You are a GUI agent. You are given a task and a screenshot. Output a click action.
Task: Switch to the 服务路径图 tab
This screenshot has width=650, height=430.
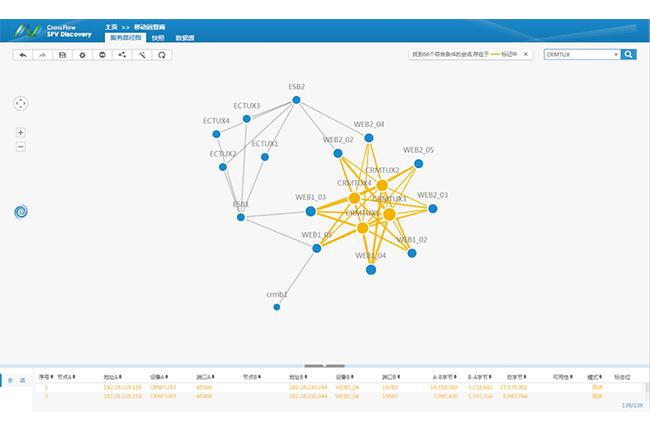(125, 37)
